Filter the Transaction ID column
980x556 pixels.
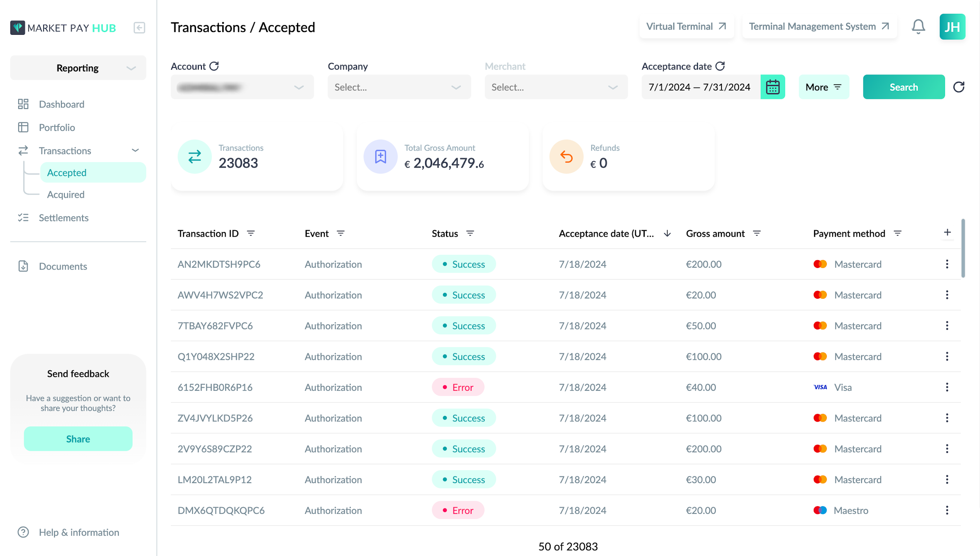251,233
